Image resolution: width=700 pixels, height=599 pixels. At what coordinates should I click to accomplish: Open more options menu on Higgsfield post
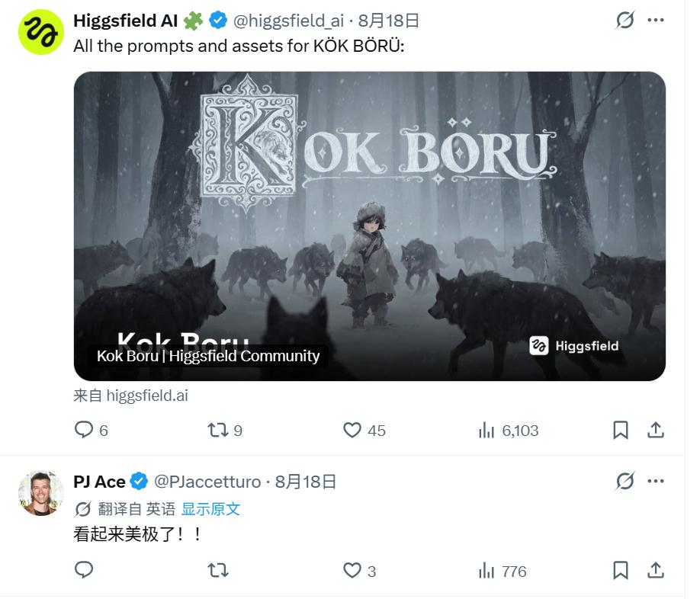tap(655, 20)
